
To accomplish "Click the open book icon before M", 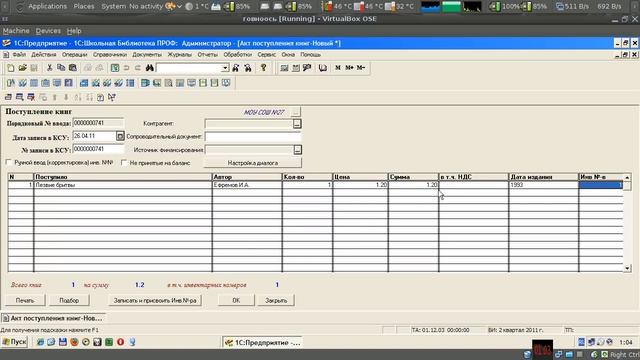I will click(x=322, y=68).
